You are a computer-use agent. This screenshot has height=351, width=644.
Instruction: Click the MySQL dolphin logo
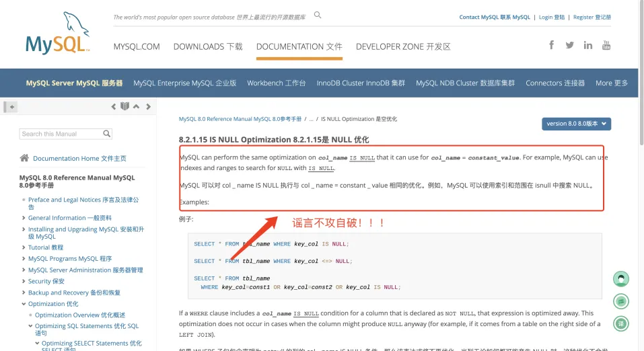(57, 33)
